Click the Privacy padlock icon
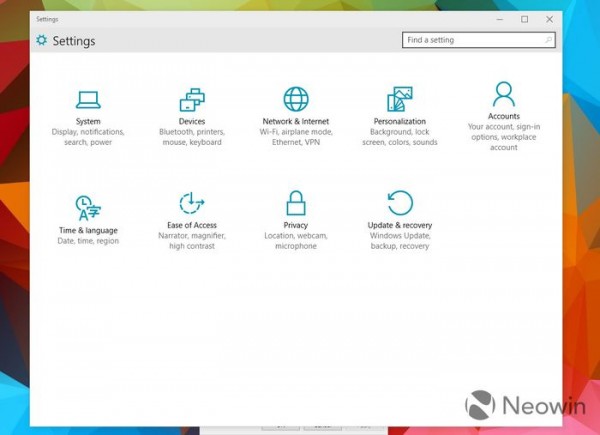 point(296,204)
